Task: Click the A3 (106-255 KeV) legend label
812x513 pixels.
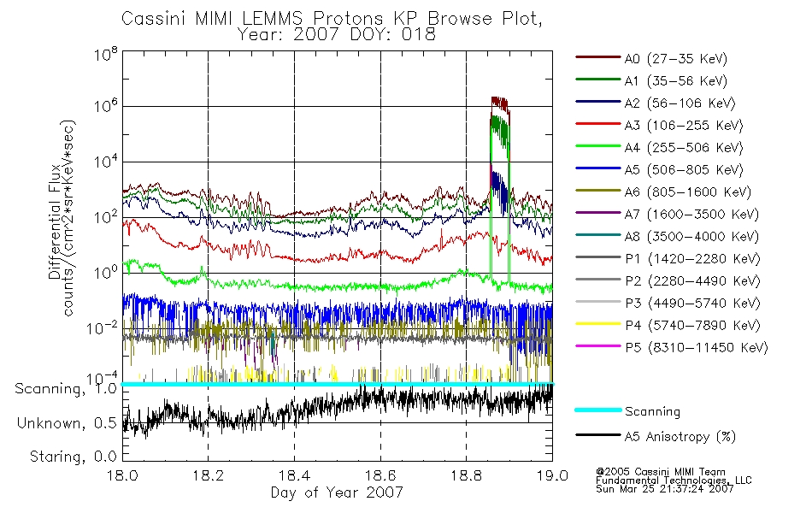Action: coord(684,126)
